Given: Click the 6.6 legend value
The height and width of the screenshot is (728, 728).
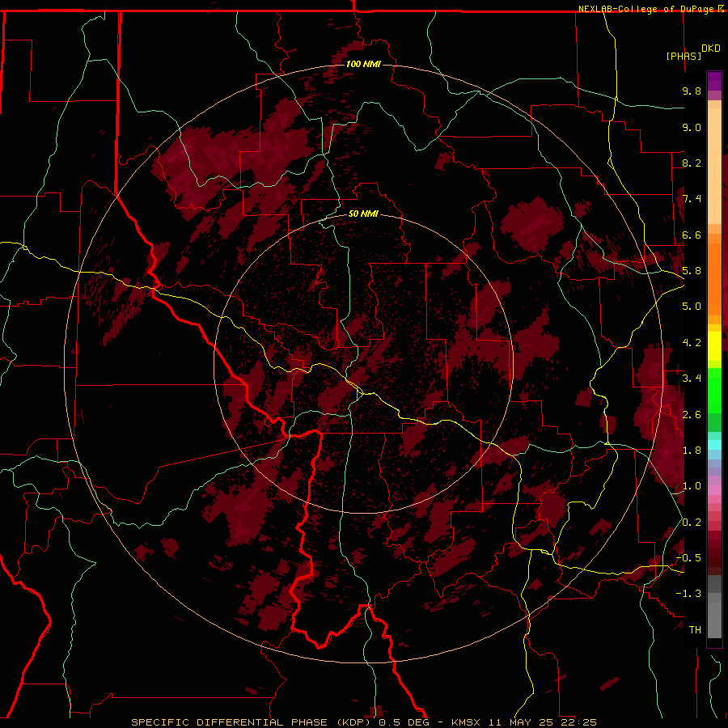Looking at the screenshot, I should pos(692,235).
